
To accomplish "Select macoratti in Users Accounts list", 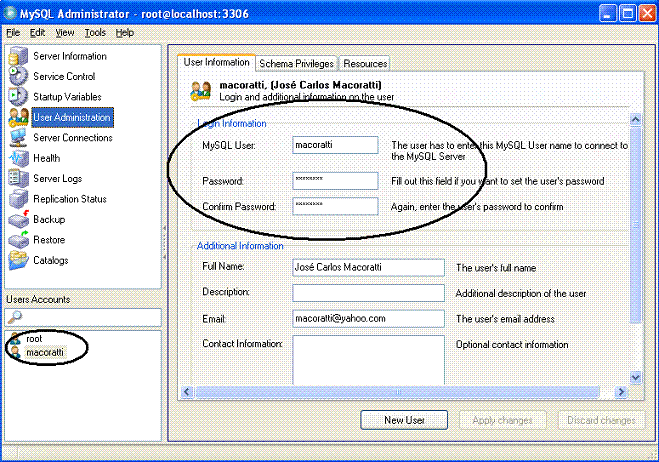I will (x=45, y=352).
